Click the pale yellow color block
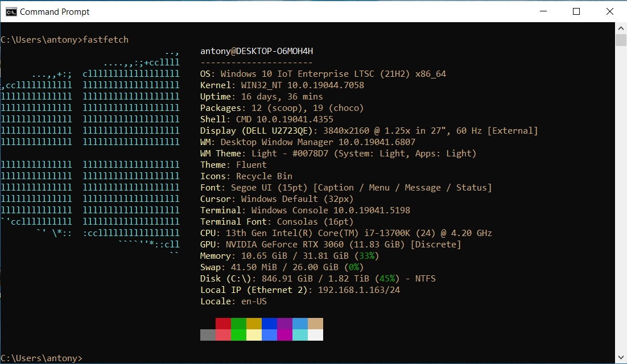The height and width of the screenshot is (364, 627). pyautogui.click(x=254, y=335)
